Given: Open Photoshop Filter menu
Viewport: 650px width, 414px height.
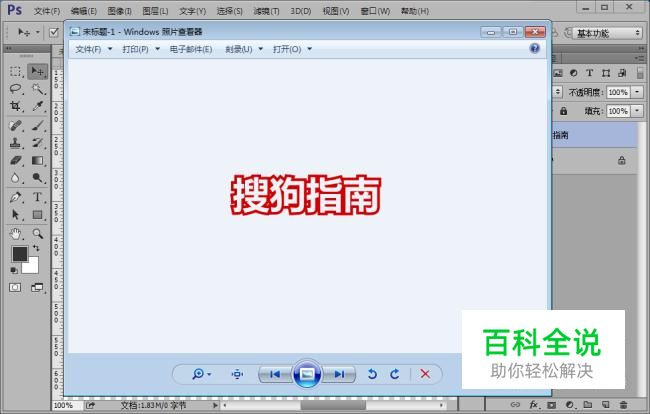Looking at the screenshot, I should (266, 11).
